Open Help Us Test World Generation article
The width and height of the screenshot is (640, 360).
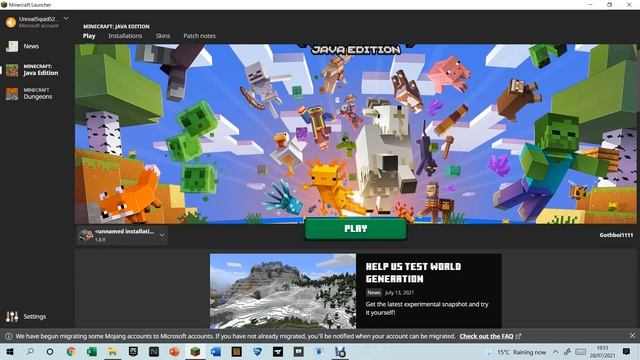pos(413,273)
